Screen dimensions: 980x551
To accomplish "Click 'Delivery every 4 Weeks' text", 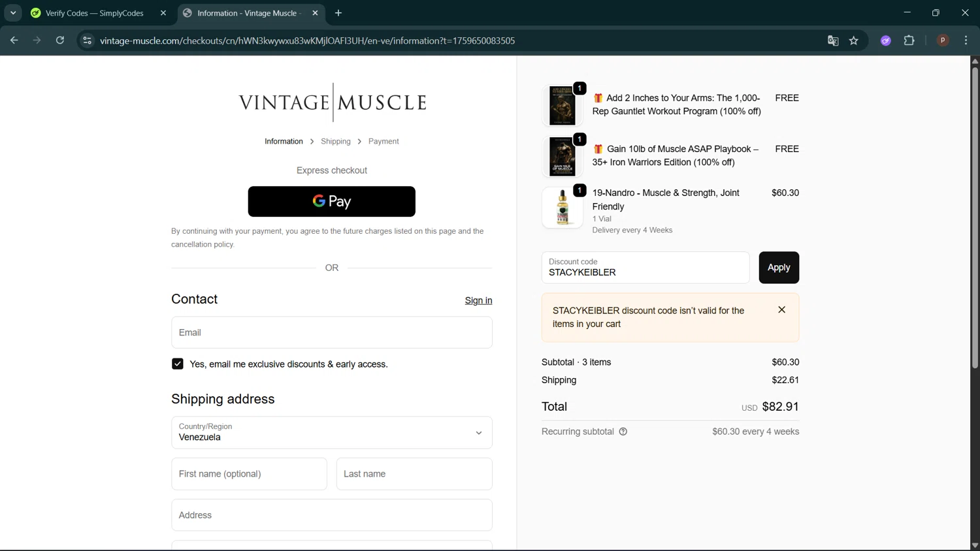I will [632, 230].
